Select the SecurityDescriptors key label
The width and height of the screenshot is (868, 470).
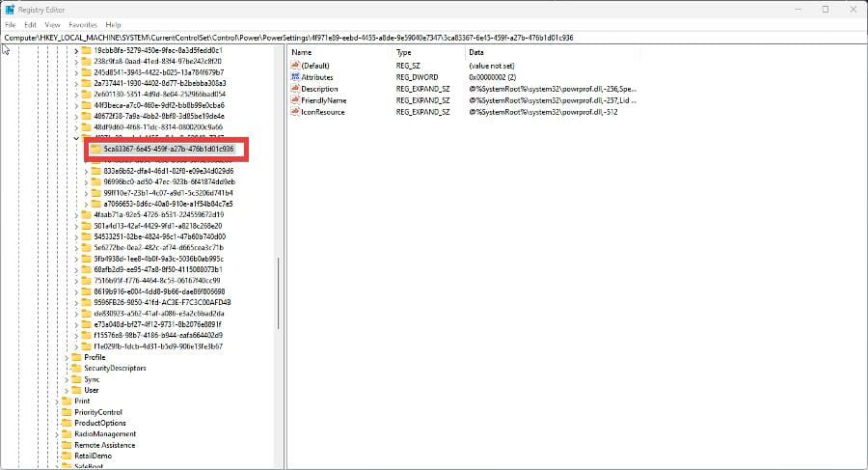115,368
